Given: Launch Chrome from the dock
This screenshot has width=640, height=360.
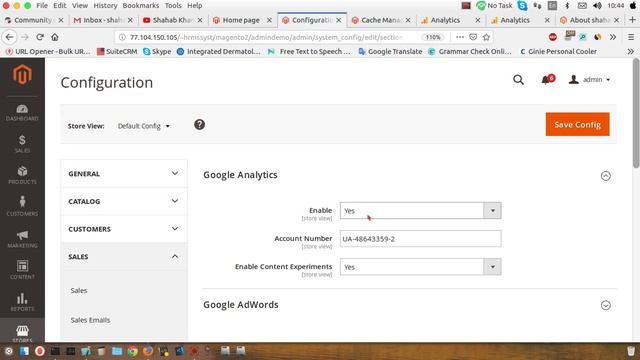Looking at the screenshot, I should [133, 351].
